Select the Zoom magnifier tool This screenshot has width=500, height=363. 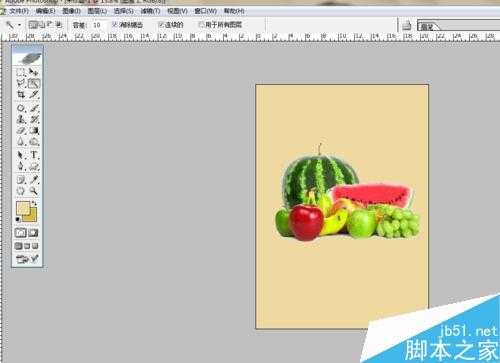[x=34, y=191]
